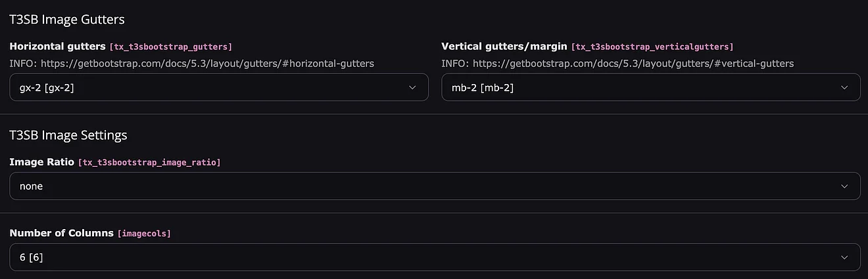Click the Number of Columns dropdown chevron
The width and height of the screenshot is (868, 279).
pyautogui.click(x=844, y=257)
